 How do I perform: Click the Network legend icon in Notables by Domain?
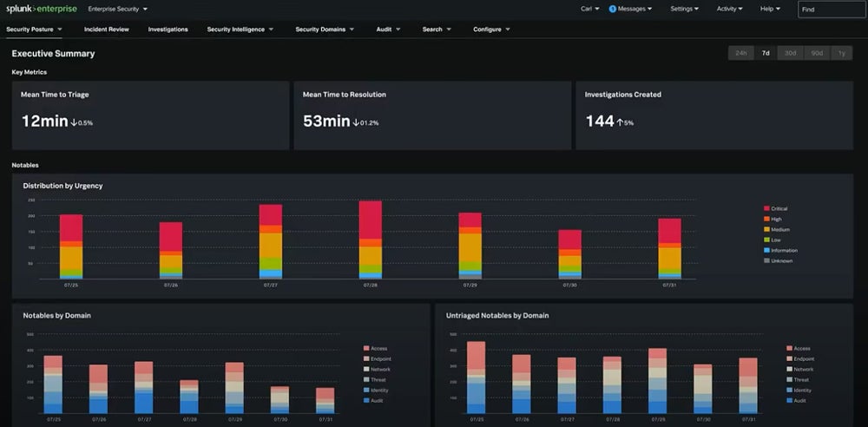tap(367, 369)
